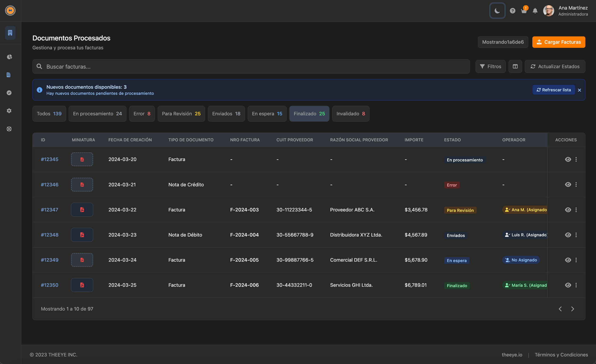This screenshot has width=596, height=364.
Task: Open the shopping cart with alert badge
Action: pos(524,11)
